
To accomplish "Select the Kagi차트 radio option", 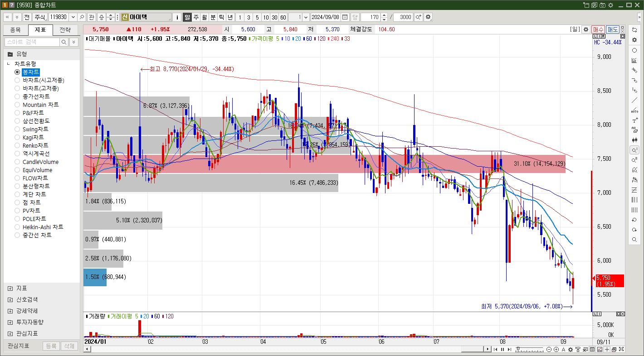I will click(x=17, y=137).
